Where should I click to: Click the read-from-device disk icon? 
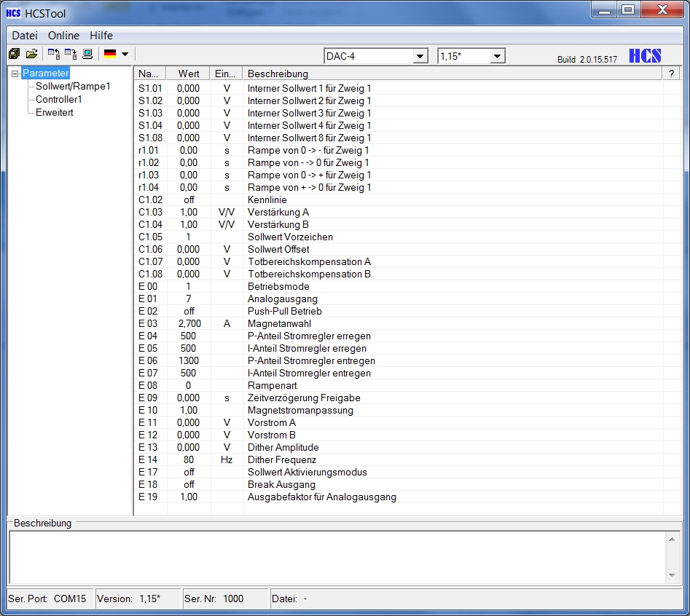pos(52,53)
